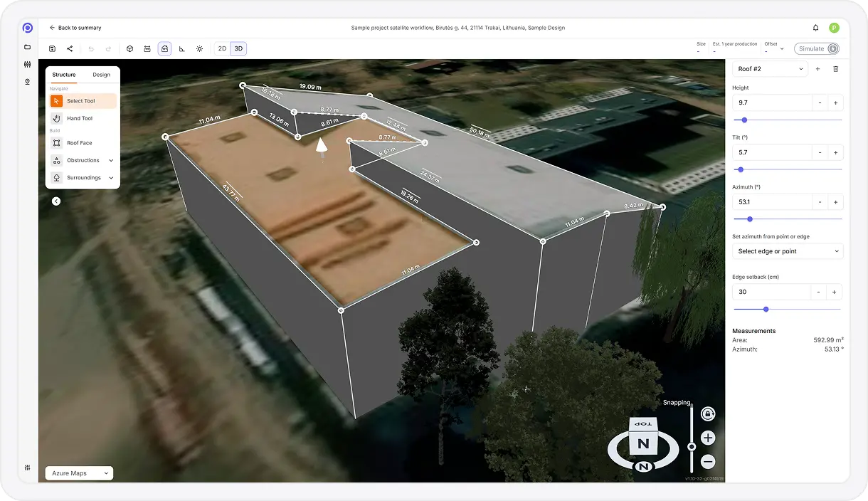Click the 19.09 m edge label
The image size is (868, 501).
click(x=309, y=86)
